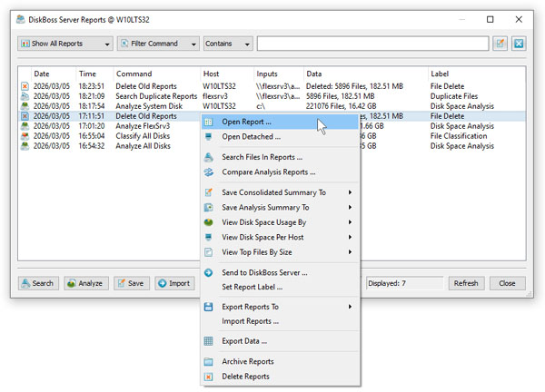Open the Show All Reports dropdown

tap(65, 44)
